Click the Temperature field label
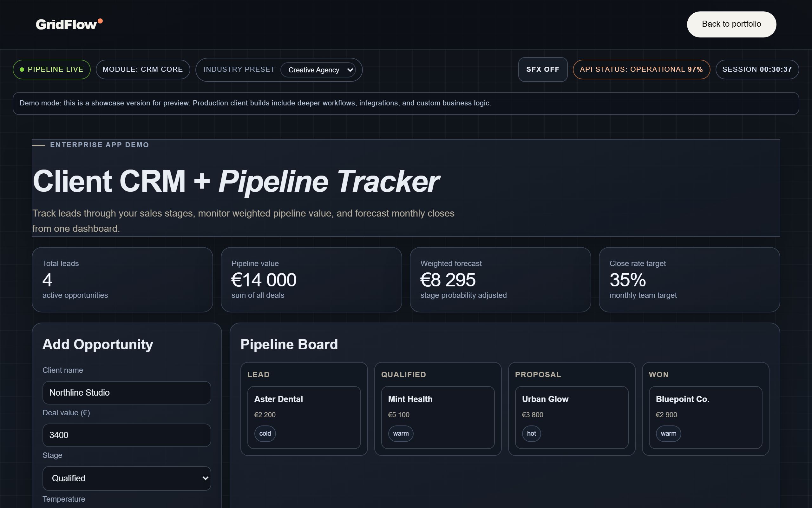Image resolution: width=812 pixels, height=508 pixels. pos(64,499)
